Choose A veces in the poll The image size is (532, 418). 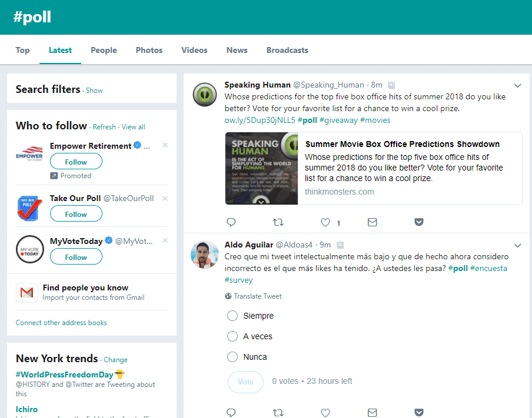(233, 336)
